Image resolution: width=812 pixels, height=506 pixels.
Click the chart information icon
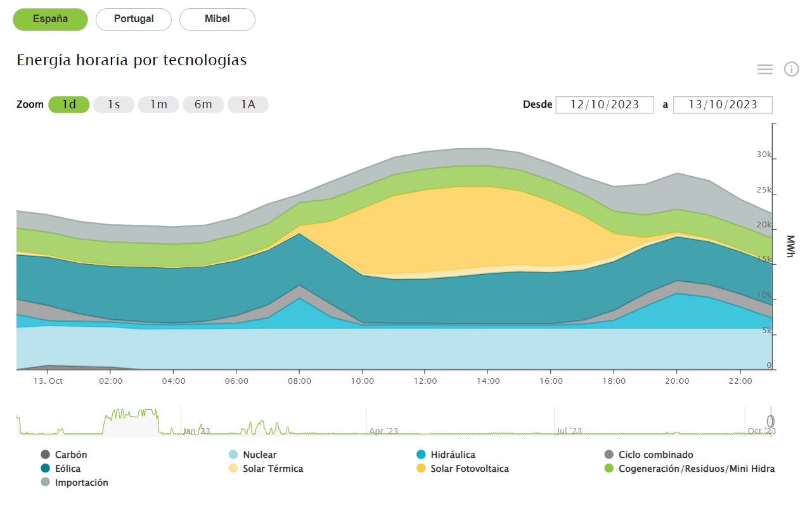791,70
